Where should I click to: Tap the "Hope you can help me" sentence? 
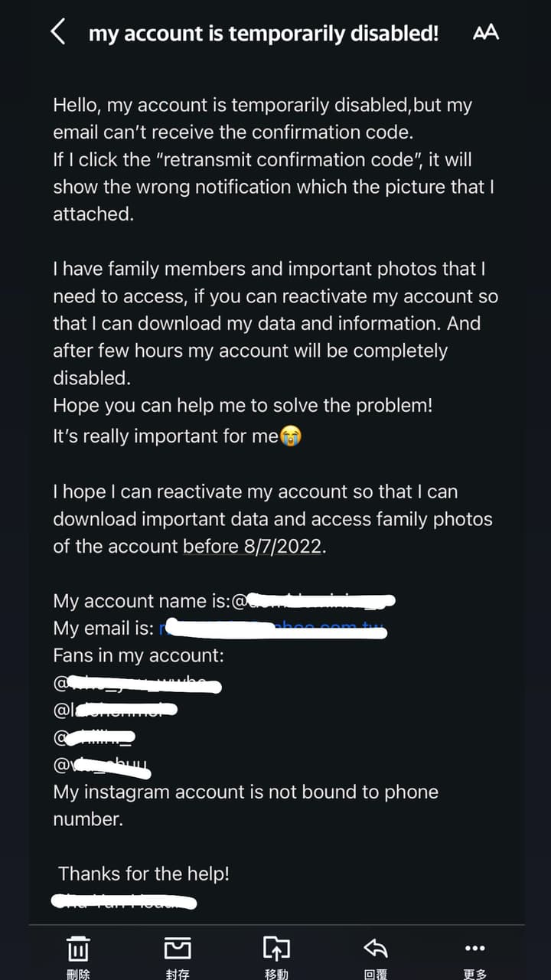[243, 406]
